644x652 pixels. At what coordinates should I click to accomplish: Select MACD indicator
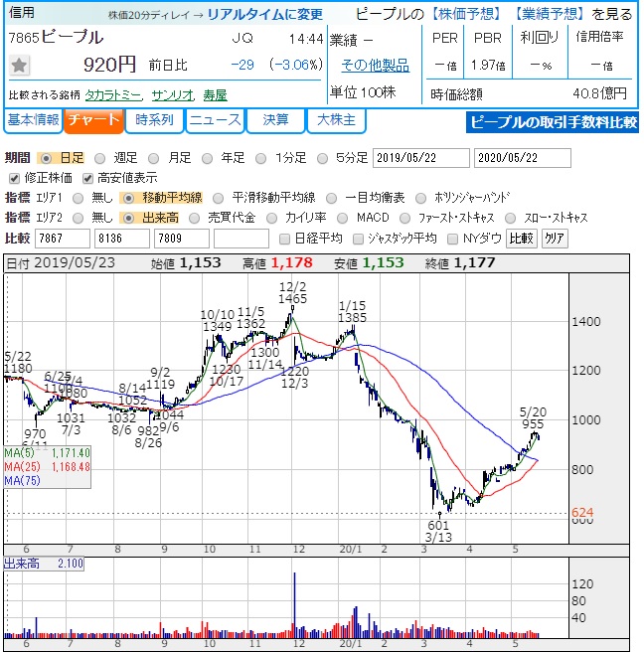[x=343, y=219]
